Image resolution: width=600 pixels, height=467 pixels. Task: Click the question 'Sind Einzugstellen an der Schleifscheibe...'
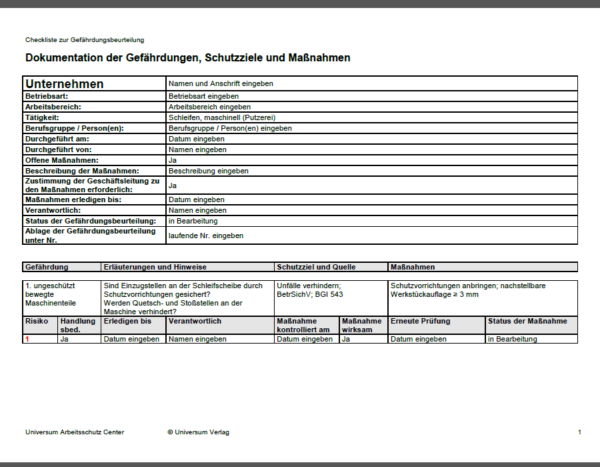point(183,290)
